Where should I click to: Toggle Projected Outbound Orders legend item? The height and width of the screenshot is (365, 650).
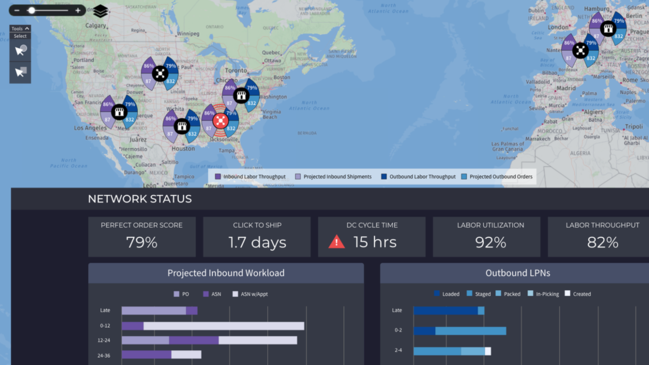pos(497,177)
